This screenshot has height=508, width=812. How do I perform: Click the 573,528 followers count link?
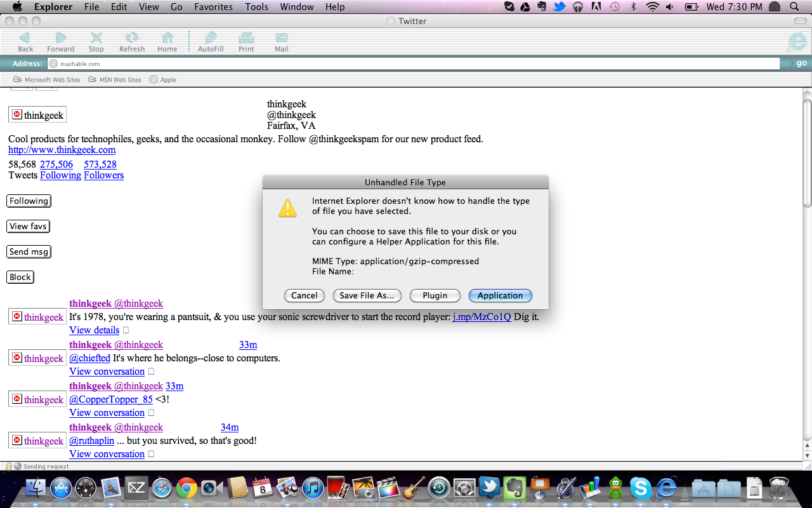click(100, 164)
